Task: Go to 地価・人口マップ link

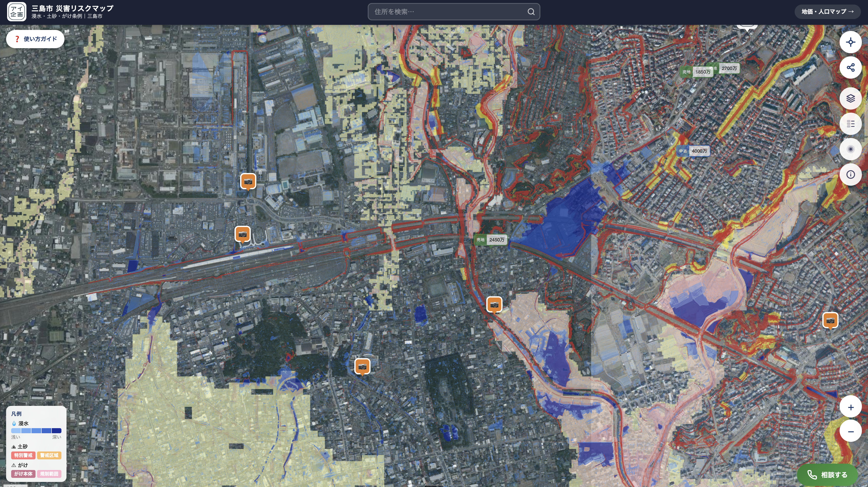Action: tap(827, 12)
